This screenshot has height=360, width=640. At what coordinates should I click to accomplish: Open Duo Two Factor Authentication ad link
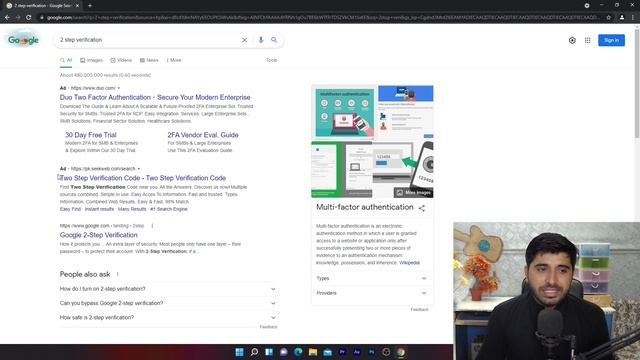coord(155,98)
